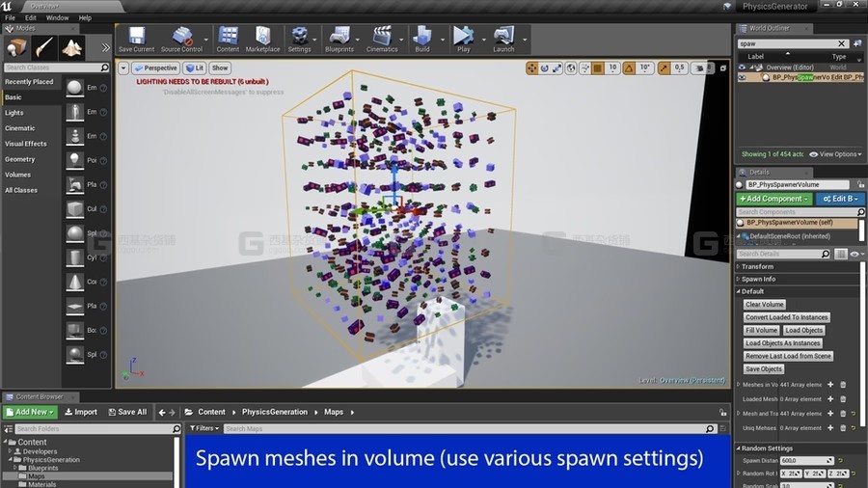Clear the World Outliner search text
This screenshot has height=488, width=868.
point(842,43)
